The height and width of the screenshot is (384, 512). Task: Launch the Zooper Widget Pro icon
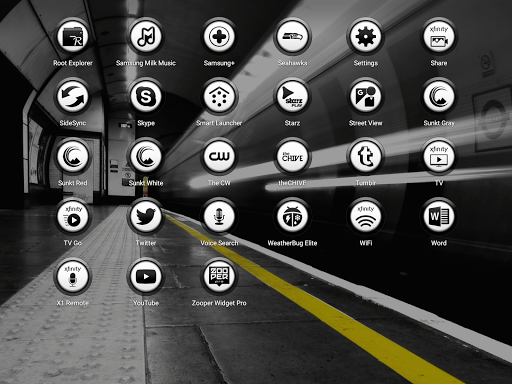pyautogui.click(x=219, y=277)
